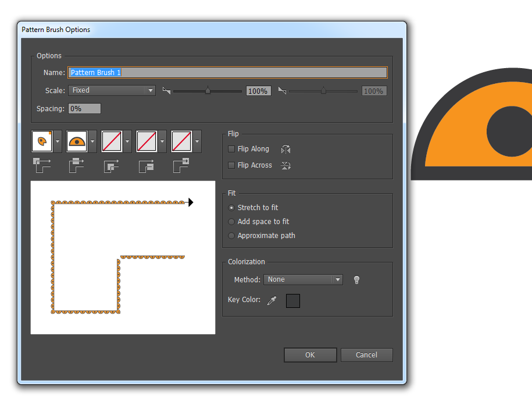Open outer corner tile dropdown arrow
The height and width of the screenshot is (401, 532).
coord(58,141)
